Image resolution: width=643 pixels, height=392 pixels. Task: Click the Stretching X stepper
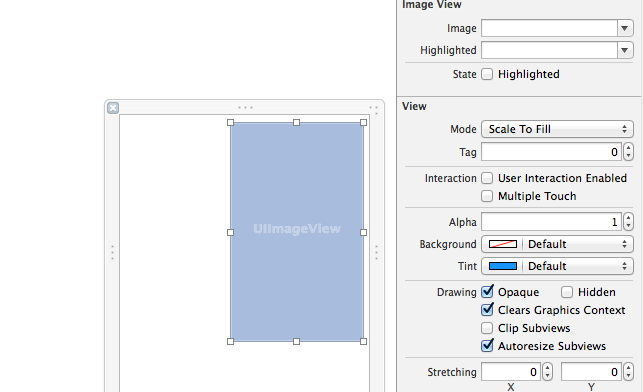pos(547,372)
